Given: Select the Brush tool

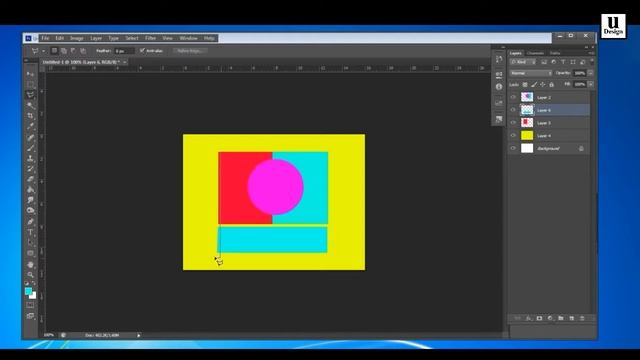Looking at the screenshot, I should pos(30,148).
